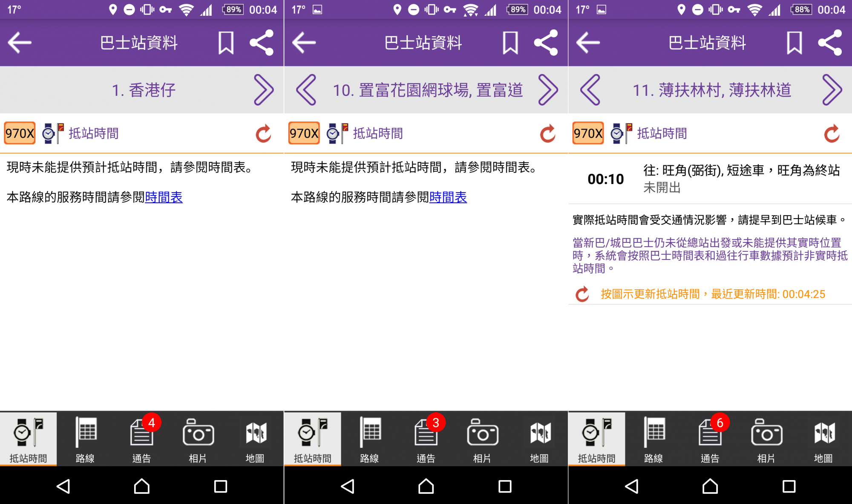Go back using the arrow on the 薄扶林村 stop screen
The image size is (852, 504).
point(588,43)
